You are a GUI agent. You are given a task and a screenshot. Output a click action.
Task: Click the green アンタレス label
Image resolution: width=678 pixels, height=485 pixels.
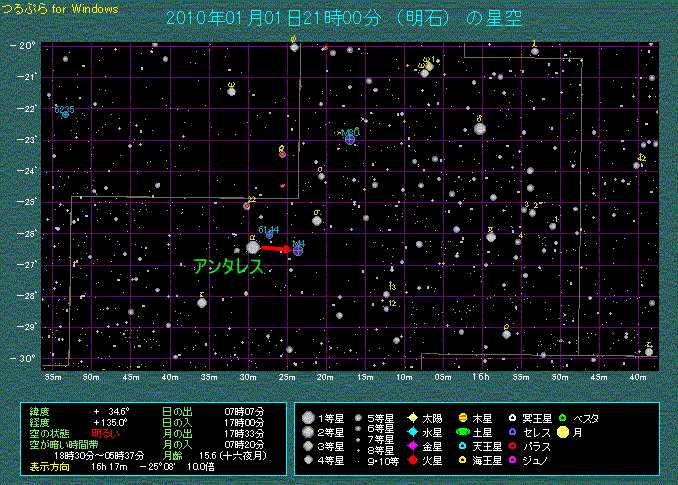228,267
